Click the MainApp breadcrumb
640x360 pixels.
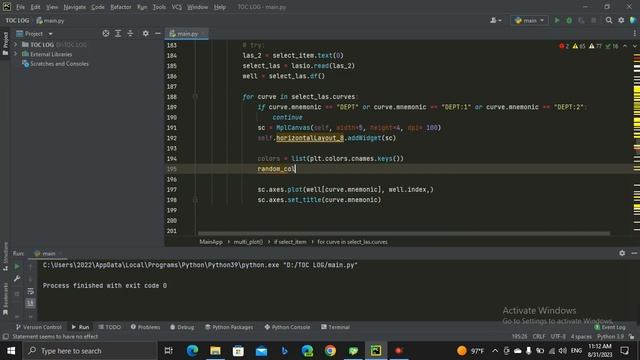[211, 242]
